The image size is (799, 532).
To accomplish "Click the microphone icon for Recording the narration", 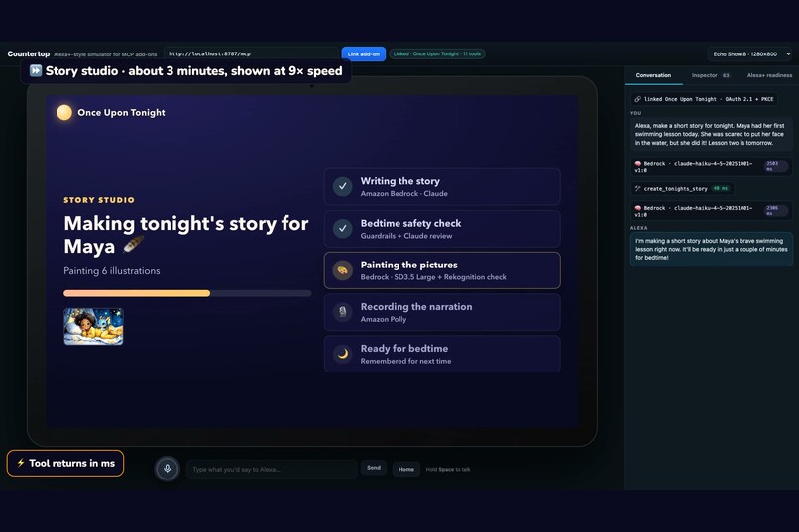I will tap(343, 312).
